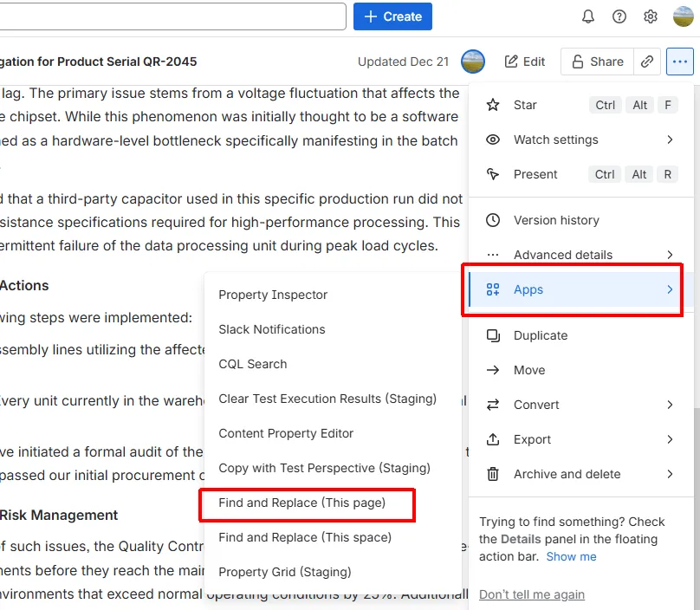Image resolution: width=700 pixels, height=610 pixels.
Task: Click the Show me link
Action: coord(571,556)
